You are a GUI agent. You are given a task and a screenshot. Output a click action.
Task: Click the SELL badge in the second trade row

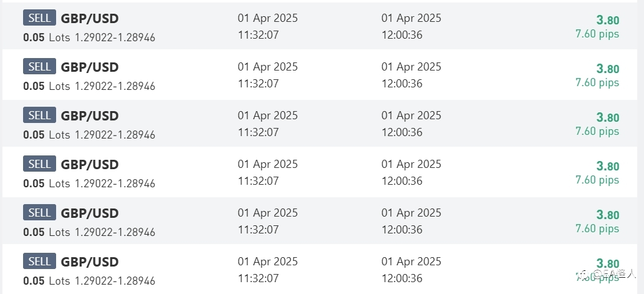[x=39, y=67]
